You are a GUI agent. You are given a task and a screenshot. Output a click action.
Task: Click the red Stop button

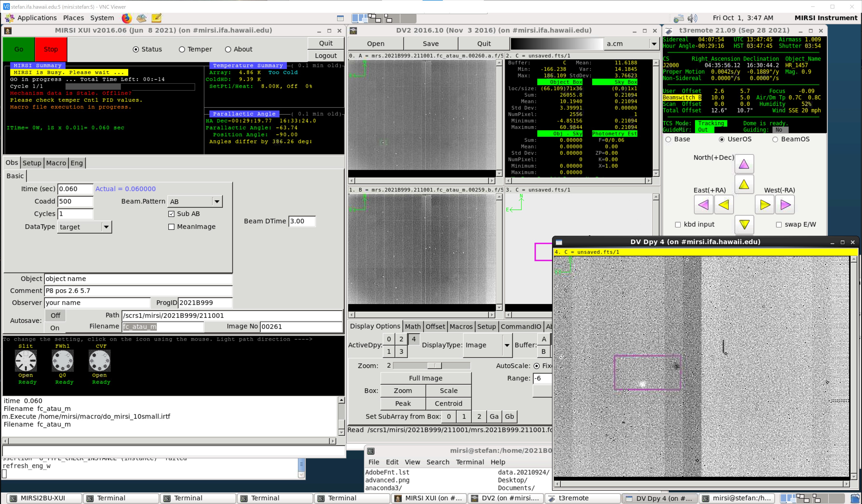click(51, 49)
